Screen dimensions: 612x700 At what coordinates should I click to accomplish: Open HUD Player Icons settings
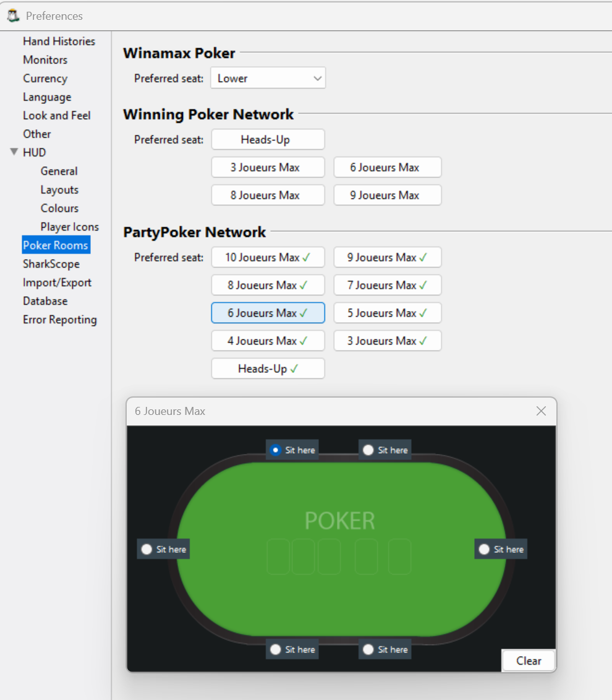70,227
